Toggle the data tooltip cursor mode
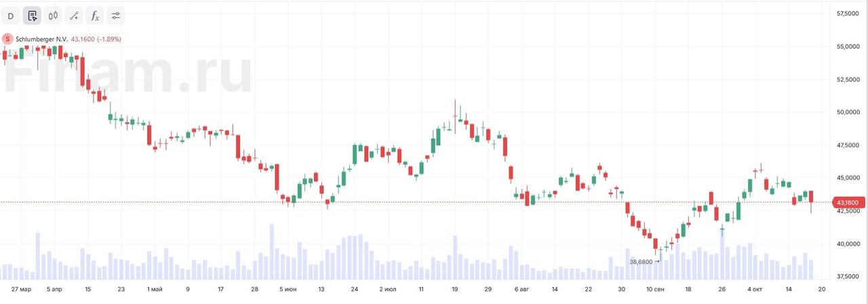The image size is (868, 304). coord(32,16)
